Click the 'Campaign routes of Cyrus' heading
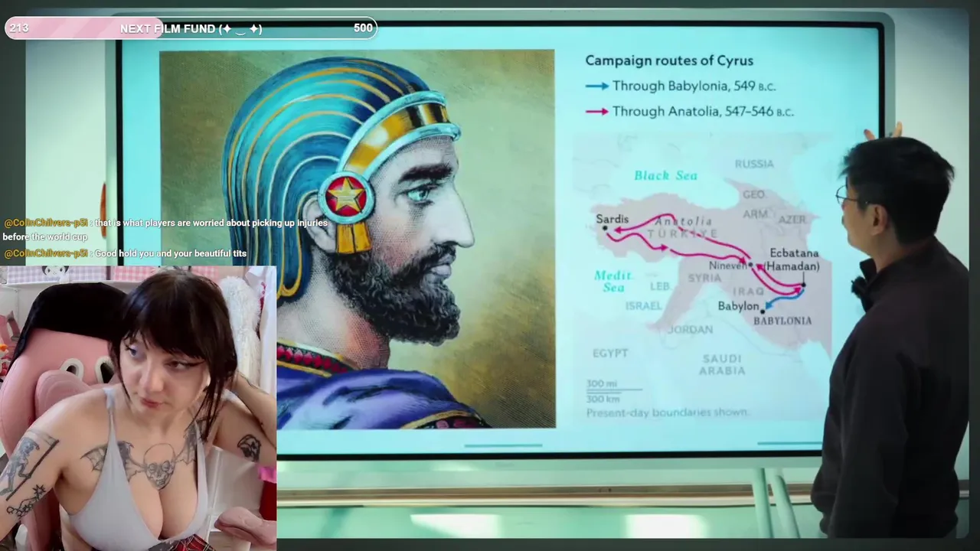Image resolution: width=980 pixels, height=551 pixels. click(669, 60)
